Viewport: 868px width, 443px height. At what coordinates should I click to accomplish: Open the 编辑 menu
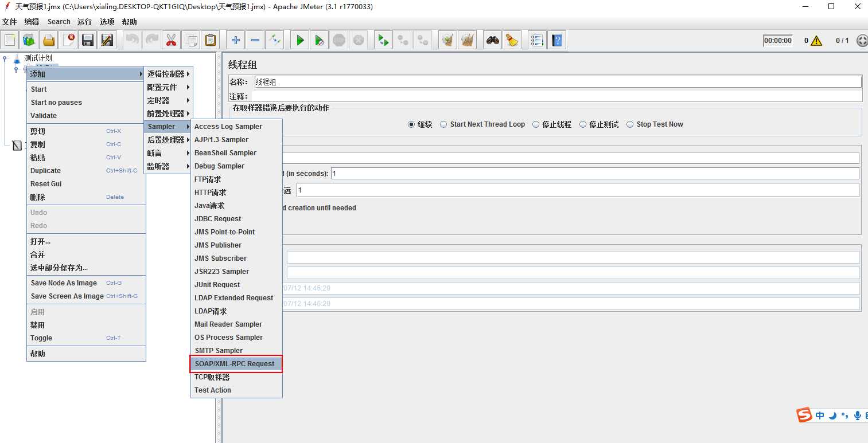[32, 22]
